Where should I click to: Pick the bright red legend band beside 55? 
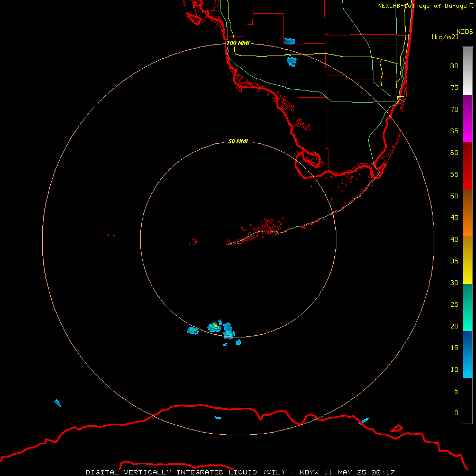point(467,178)
